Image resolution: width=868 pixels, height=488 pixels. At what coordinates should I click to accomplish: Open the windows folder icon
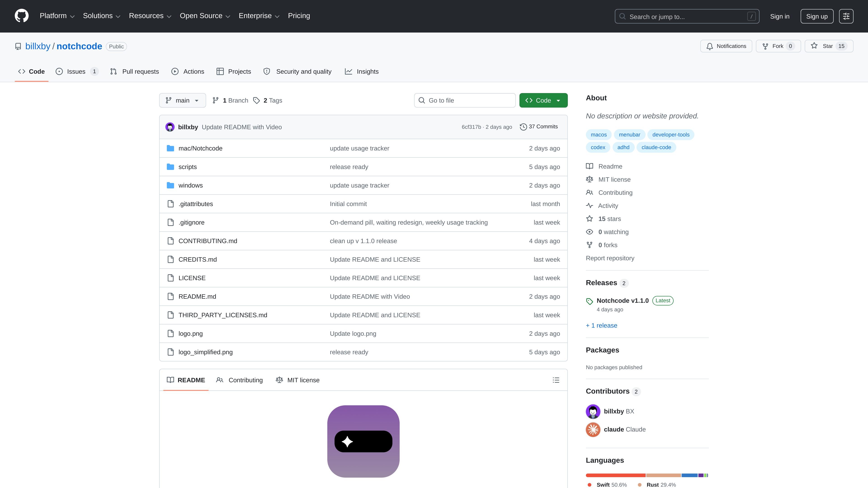(x=170, y=185)
